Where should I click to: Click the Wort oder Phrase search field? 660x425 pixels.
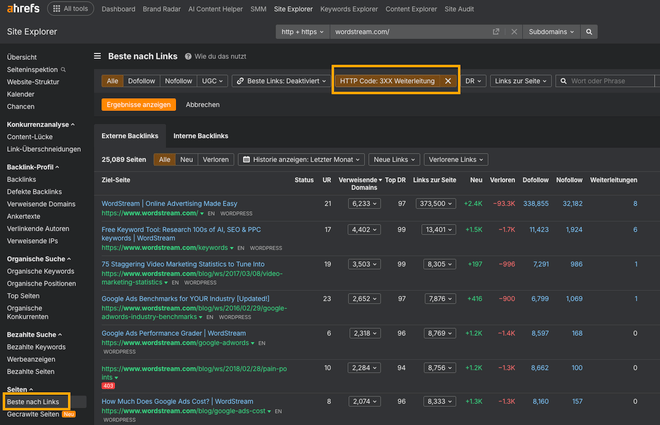point(605,81)
